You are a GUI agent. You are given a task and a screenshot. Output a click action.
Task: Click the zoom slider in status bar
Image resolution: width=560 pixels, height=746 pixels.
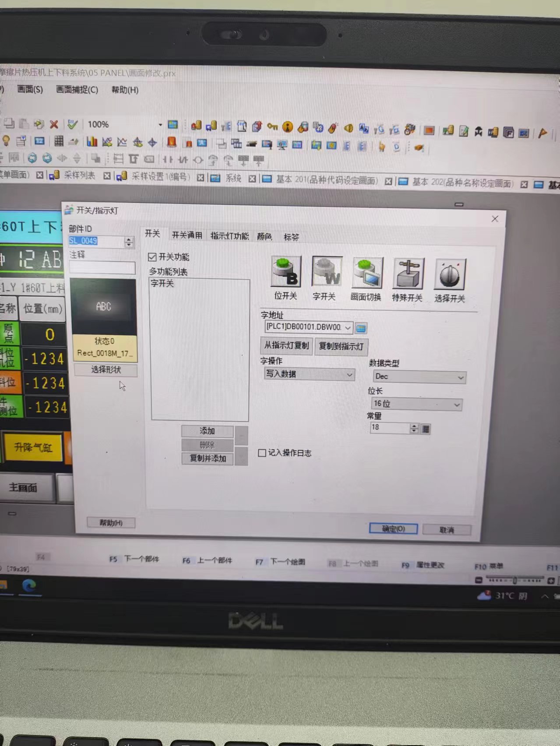click(515, 581)
